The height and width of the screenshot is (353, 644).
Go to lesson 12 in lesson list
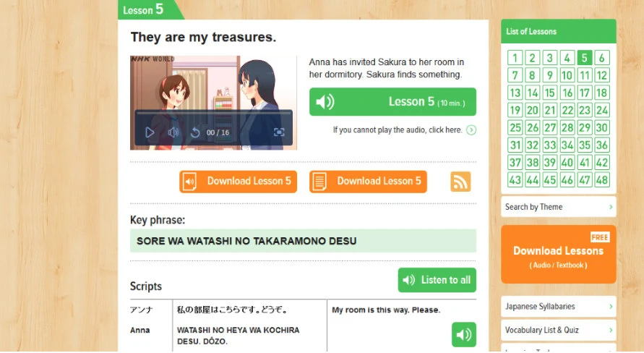point(601,75)
